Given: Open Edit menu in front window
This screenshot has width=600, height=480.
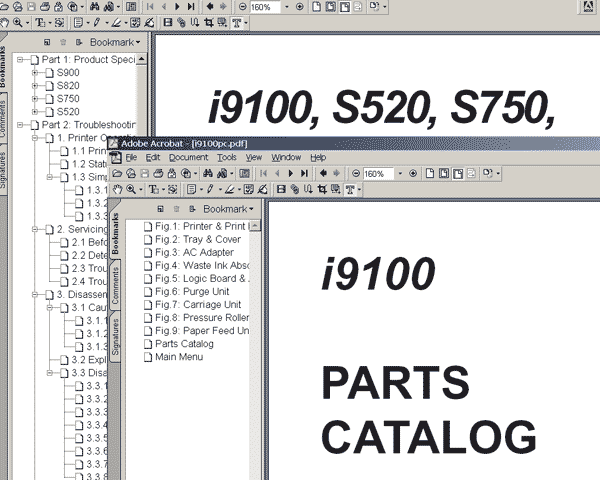Looking at the screenshot, I should [153, 157].
